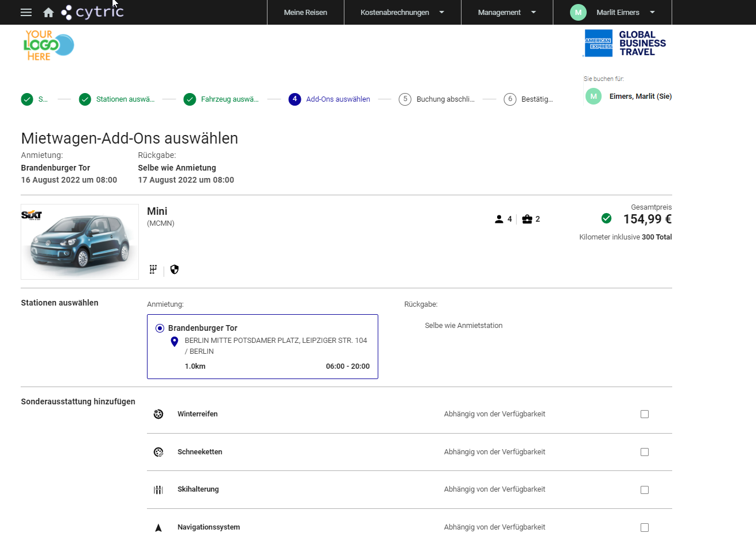Select the Add-Ons auswählen step
This screenshot has width=756, height=533.
point(338,99)
